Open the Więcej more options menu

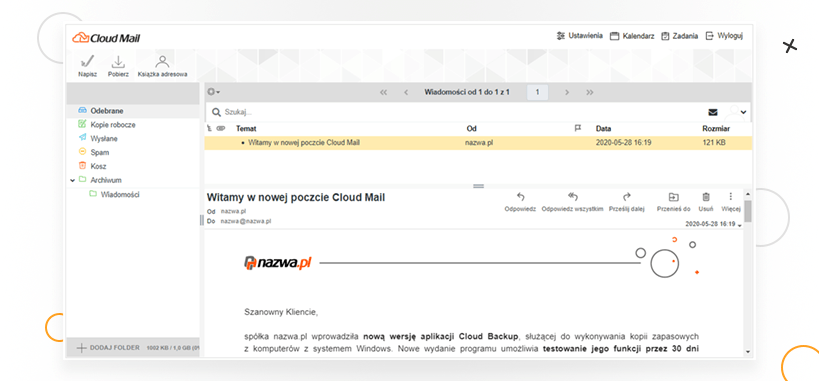tap(731, 202)
